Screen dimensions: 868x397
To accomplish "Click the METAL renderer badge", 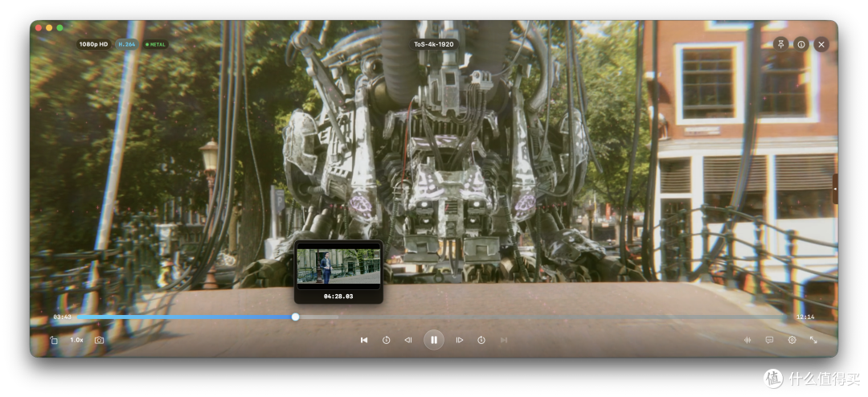I will [x=156, y=44].
